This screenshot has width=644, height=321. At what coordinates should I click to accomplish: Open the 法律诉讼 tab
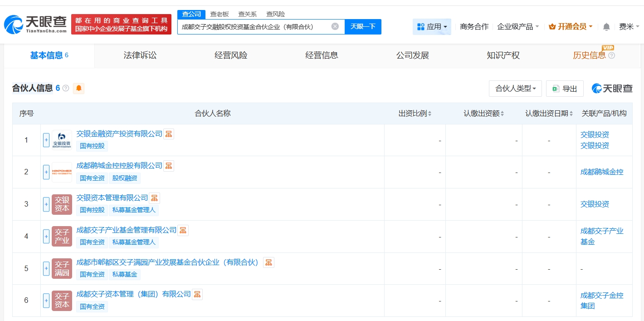coord(140,55)
